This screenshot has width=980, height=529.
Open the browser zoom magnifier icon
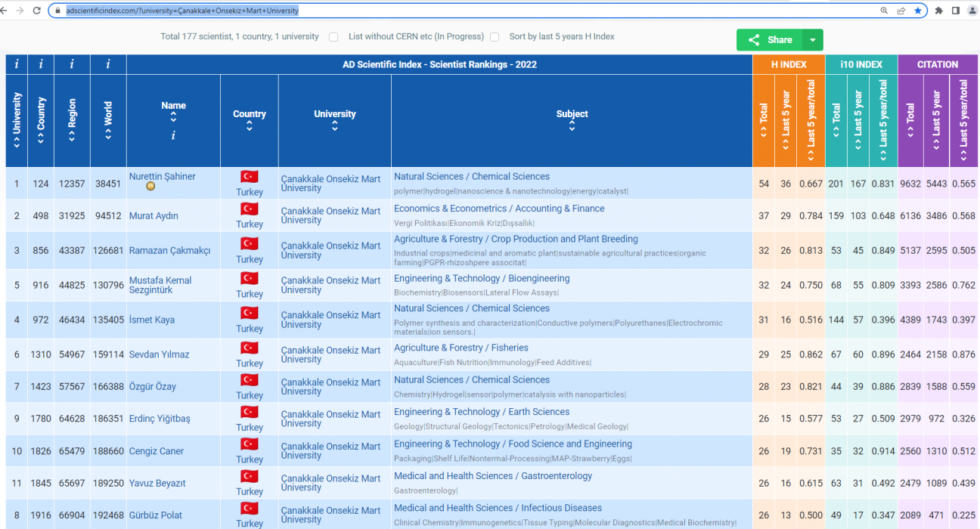[884, 11]
